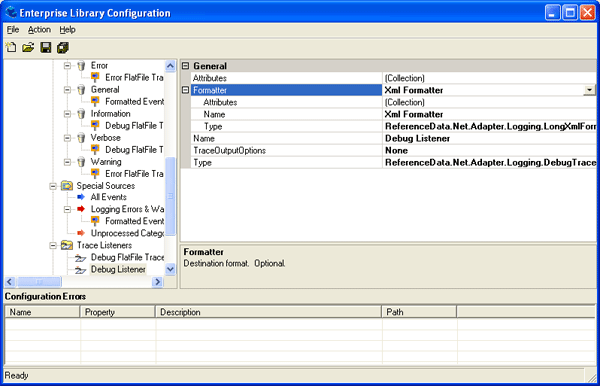Open the Xml Formatter dropdown arrow
This screenshot has height=386, width=600.
590,90
